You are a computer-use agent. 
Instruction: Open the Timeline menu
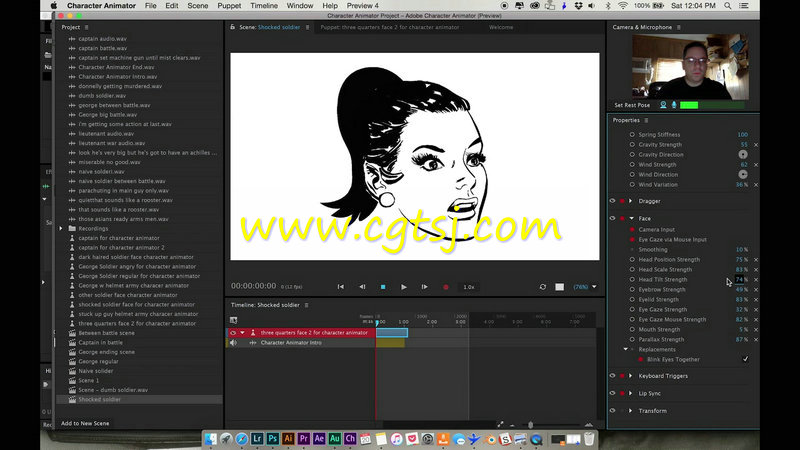[264, 6]
